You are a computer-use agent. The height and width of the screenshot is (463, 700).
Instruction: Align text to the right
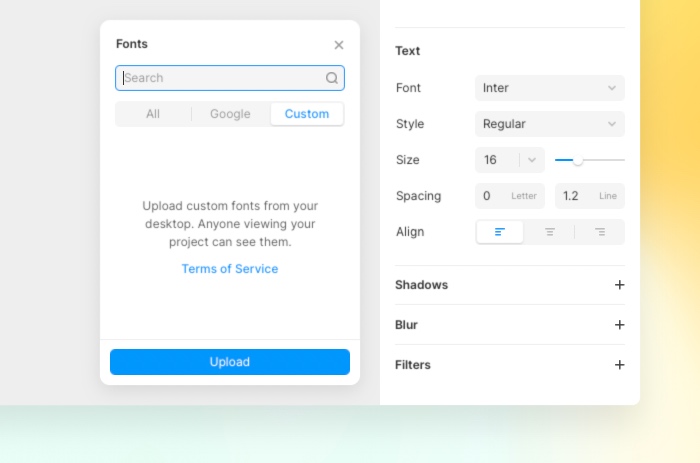[x=600, y=232]
